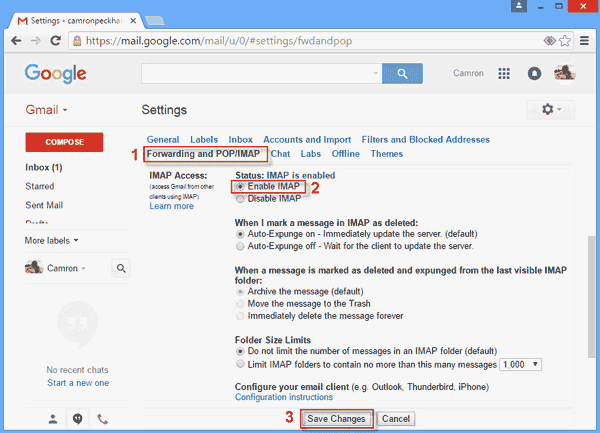Open the 1,000 messages limit dropdown
Viewport: 600px width, 433px height.
pos(520,365)
